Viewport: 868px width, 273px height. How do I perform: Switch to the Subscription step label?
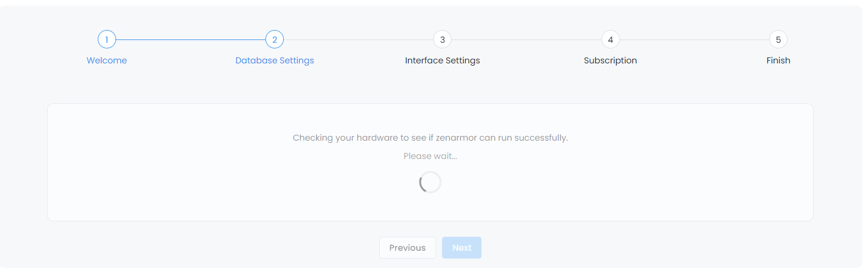(610, 61)
